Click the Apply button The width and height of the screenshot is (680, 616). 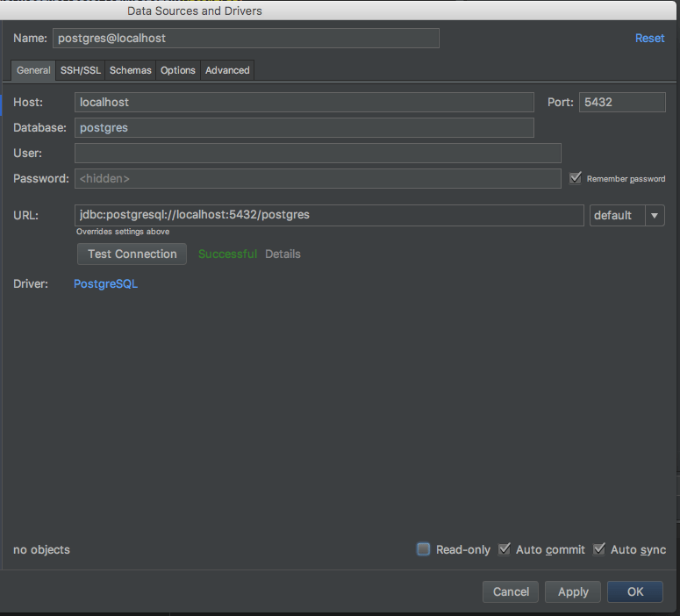tap(573, 591)
